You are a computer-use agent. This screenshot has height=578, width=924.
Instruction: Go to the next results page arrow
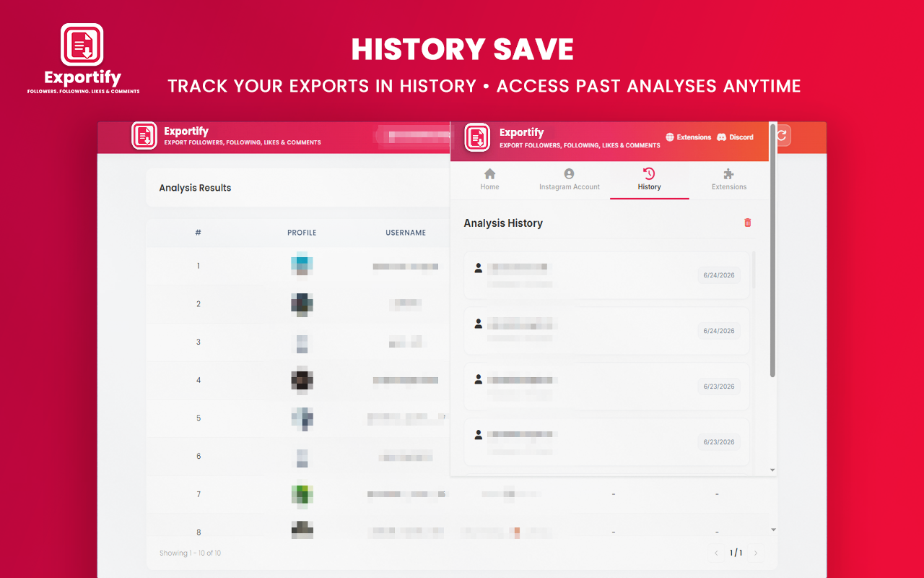point(756,553)
